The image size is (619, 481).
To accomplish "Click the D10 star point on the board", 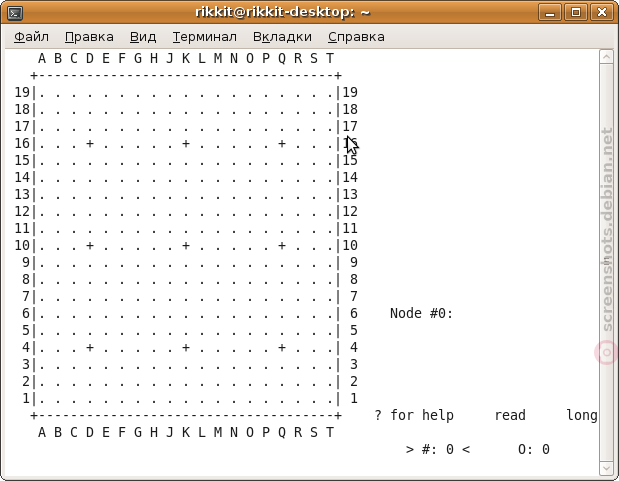I will pos(90,246).
